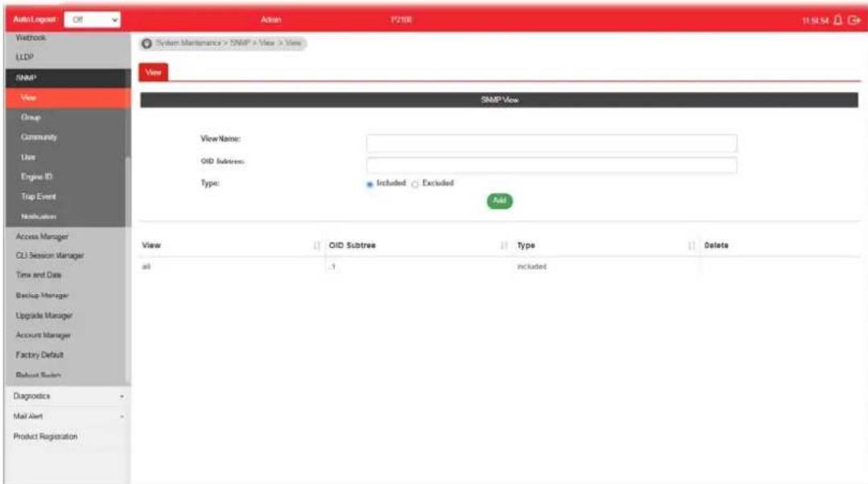Click the notification bell icon
868x484 pixels.
[x=837, y=20]
